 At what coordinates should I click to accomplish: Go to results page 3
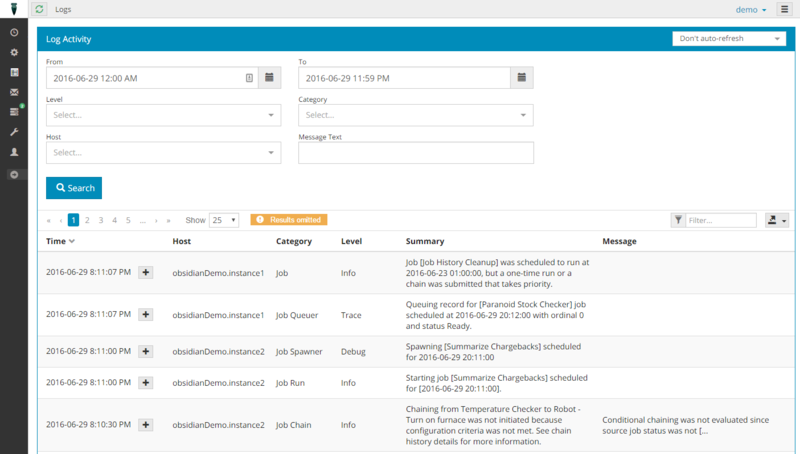[101, 220]
